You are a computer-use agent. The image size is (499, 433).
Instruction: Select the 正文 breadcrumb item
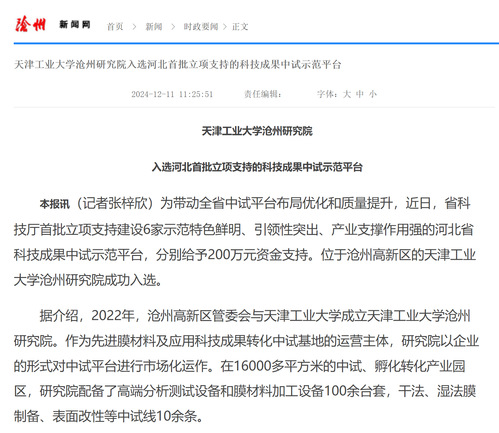point(240,27)
